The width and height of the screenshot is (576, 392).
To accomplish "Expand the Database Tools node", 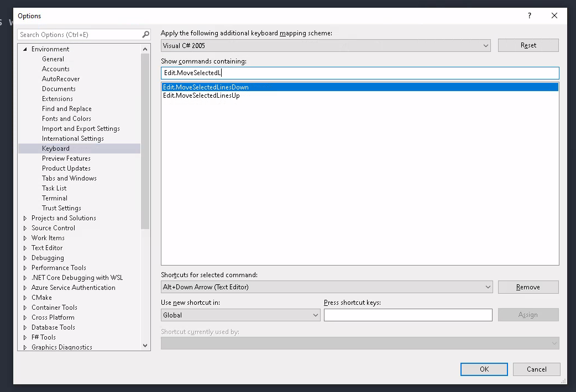I will tap(25, 327).
